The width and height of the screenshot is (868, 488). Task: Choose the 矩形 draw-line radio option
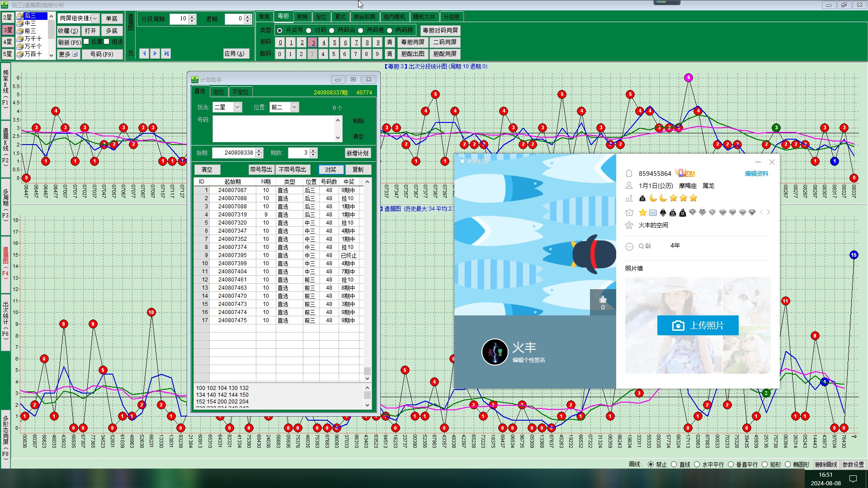764,465
